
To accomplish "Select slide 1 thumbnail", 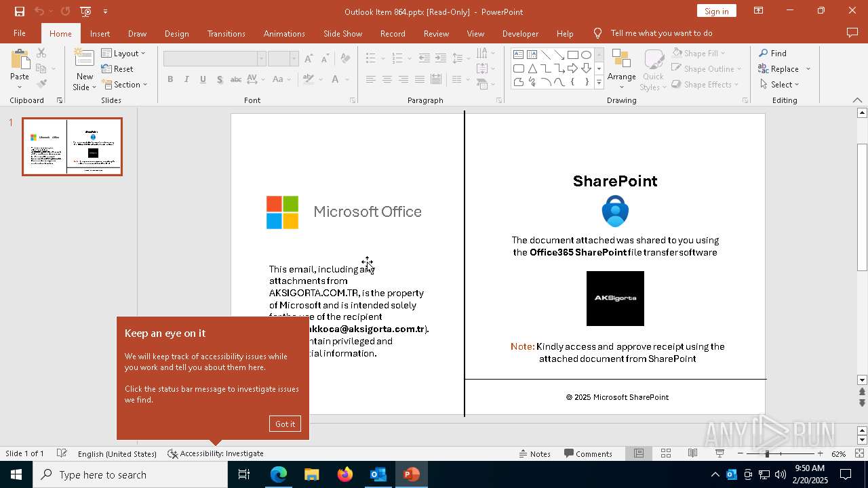I will pos(72,146).
